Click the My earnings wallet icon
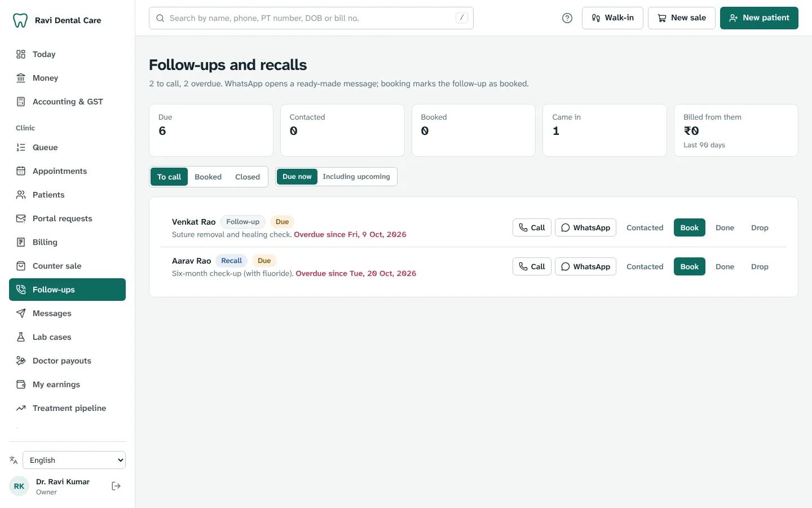Viewport: 812px width, 508px height. 21,384
